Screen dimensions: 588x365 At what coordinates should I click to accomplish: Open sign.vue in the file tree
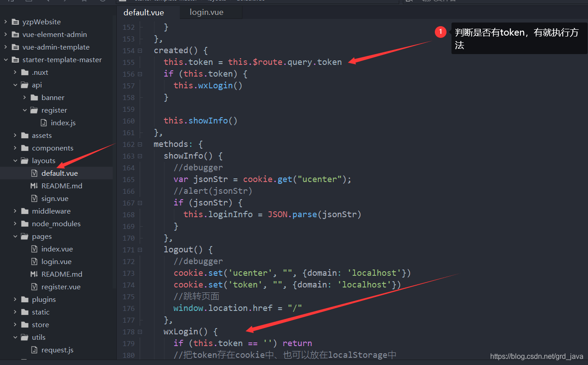55,198
